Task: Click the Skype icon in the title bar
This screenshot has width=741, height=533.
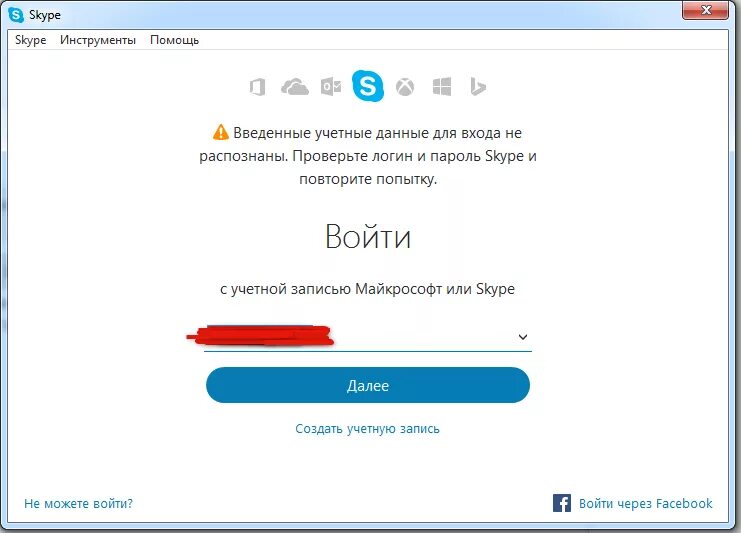Action: tap(16, 15)
